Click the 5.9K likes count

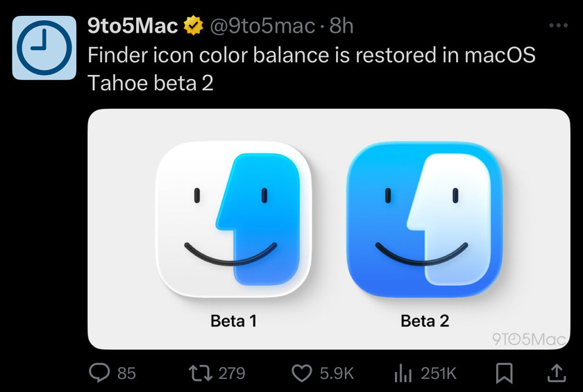click(337, 373)
